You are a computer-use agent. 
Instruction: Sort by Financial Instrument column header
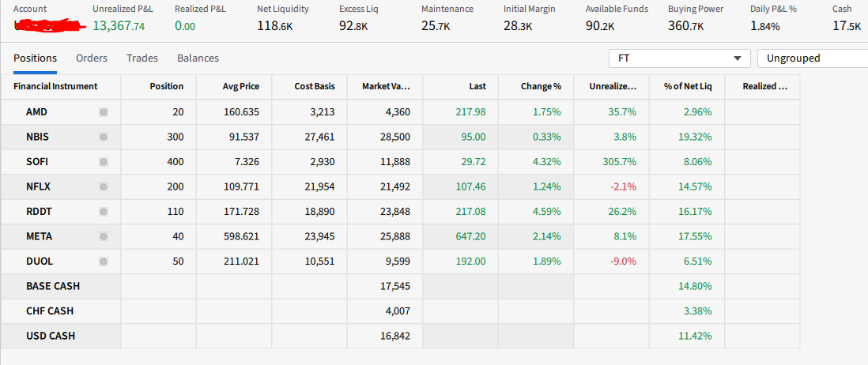[x=61, y=87]
